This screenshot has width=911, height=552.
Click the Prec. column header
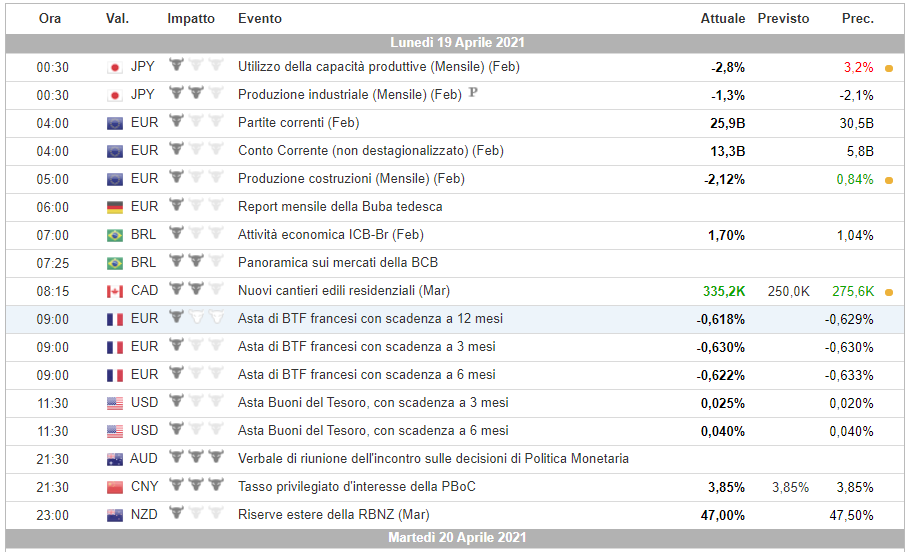(858, 19)
